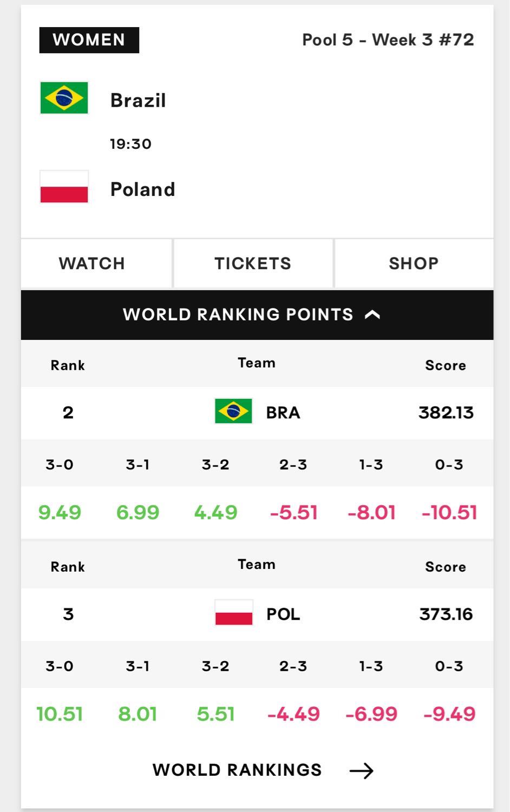Collapse the World Ranking Points chevron

click(x=372, y=315)
